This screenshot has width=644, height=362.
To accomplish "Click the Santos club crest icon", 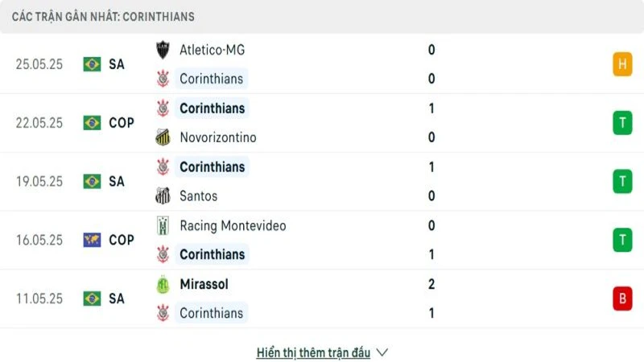I will (163, 195).
